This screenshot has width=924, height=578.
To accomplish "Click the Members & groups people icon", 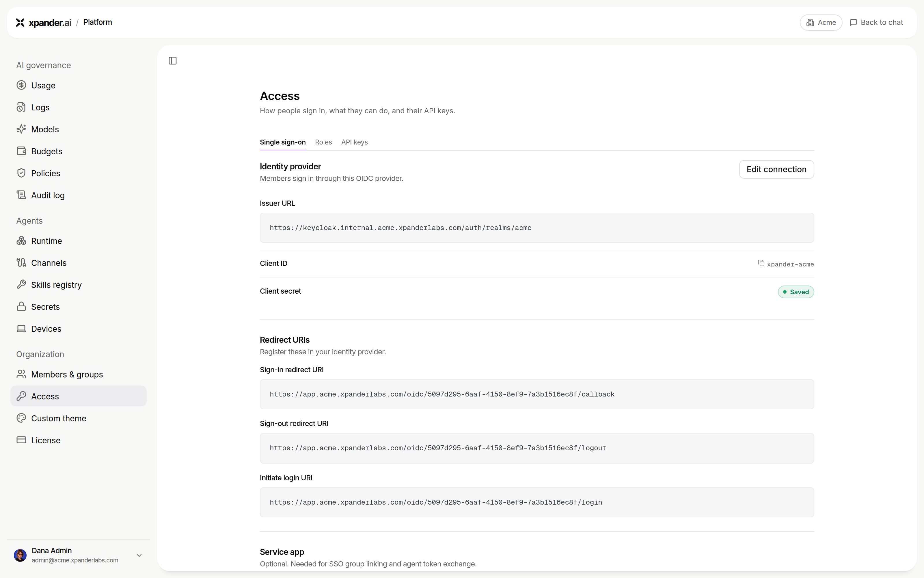I will pos(21,374).
